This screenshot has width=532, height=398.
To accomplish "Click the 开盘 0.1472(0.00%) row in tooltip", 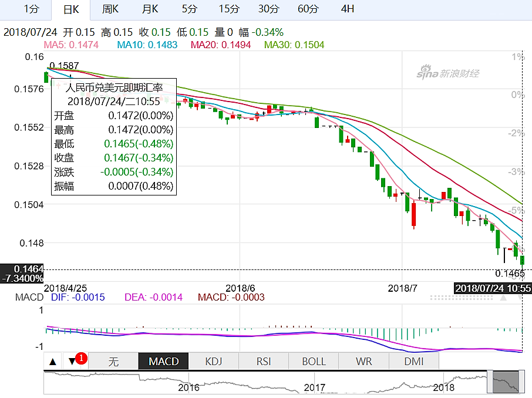I will coord(114,116).
